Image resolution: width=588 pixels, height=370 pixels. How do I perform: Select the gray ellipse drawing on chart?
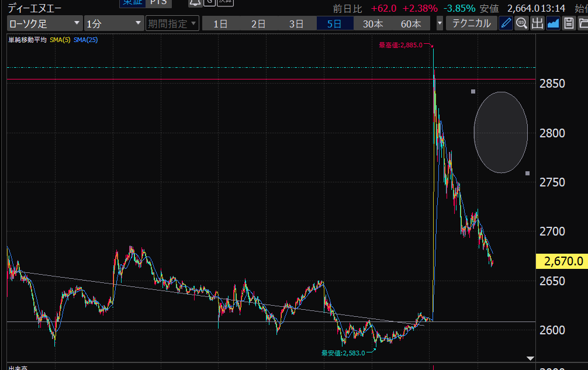(x=501, y=132)
